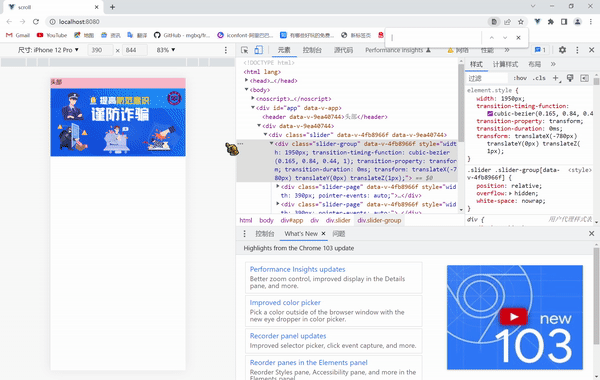Viewport: 600px width, 380px height.
Task: Open device dimensions dropdown iPhone 12 Pro
Action: tap(48, 50)
